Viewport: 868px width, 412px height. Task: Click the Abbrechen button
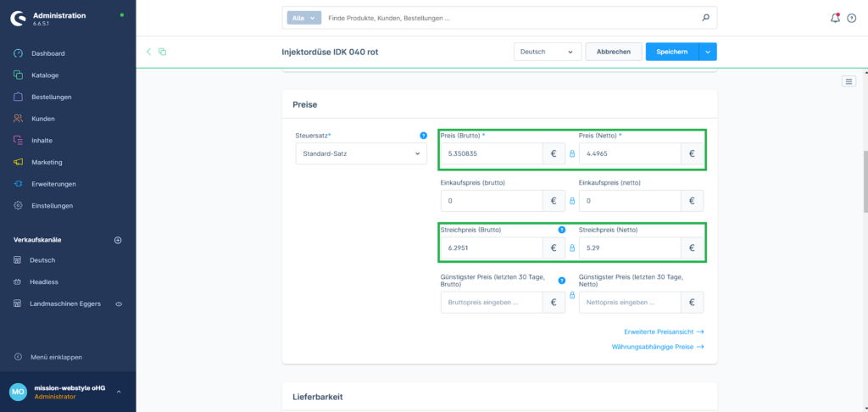(613, 52)
